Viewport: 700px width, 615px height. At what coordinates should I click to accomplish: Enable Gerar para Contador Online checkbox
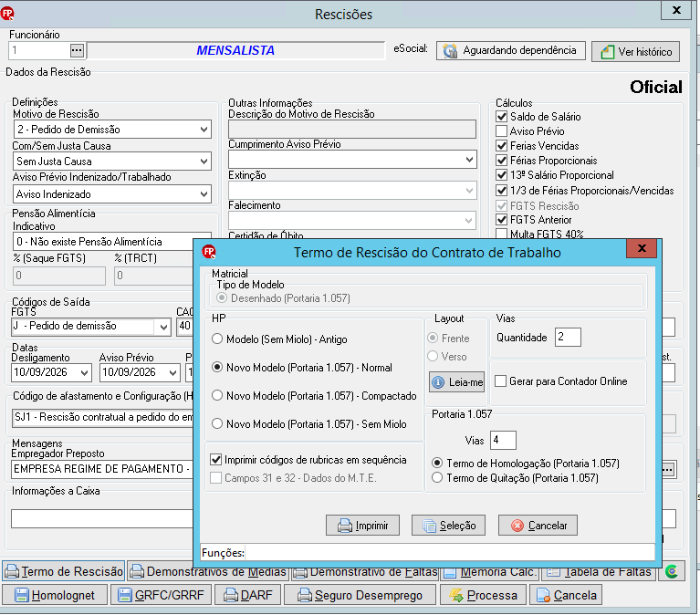point(501,381)
